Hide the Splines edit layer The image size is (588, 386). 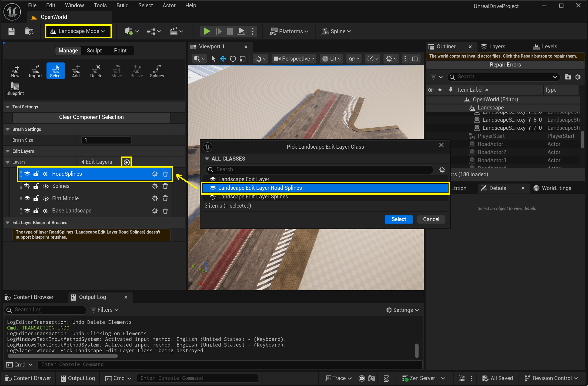46,186
